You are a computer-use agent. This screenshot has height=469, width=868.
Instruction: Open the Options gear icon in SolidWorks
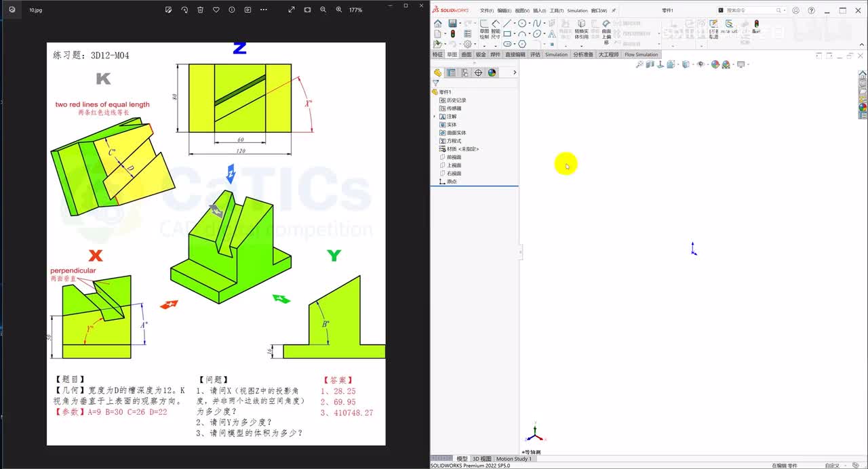point(467,44)
